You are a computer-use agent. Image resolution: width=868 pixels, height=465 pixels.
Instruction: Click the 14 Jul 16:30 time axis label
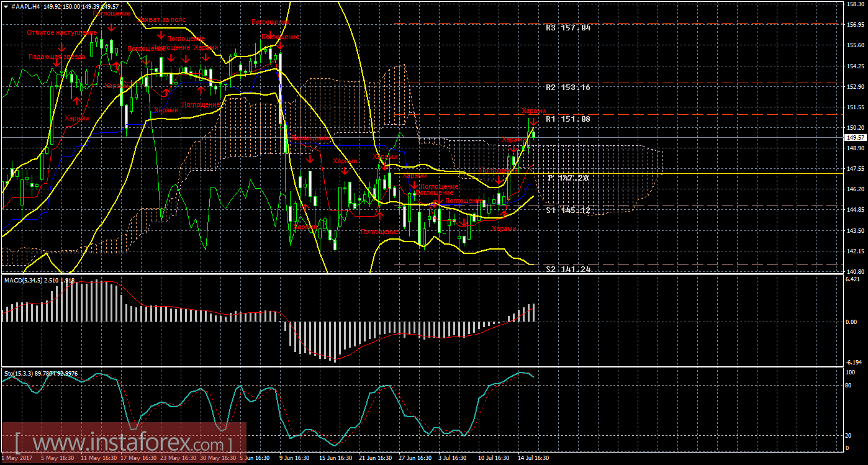point(533,458)
